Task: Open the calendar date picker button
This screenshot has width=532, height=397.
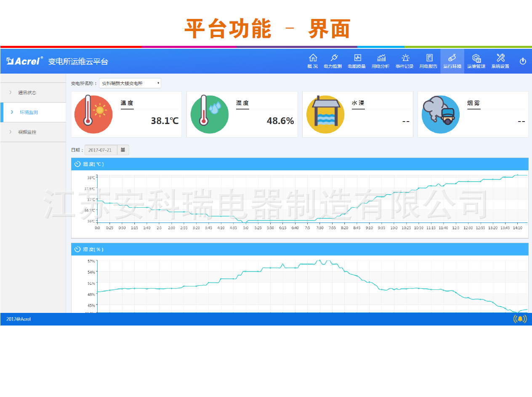Action: (x=123, y=150)
